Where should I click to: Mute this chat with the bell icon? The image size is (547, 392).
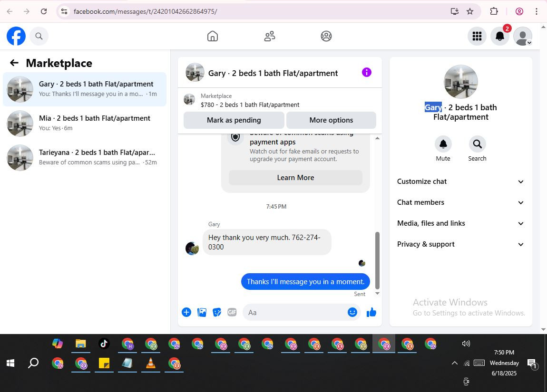pyautogui.click(x=443, y=144)
